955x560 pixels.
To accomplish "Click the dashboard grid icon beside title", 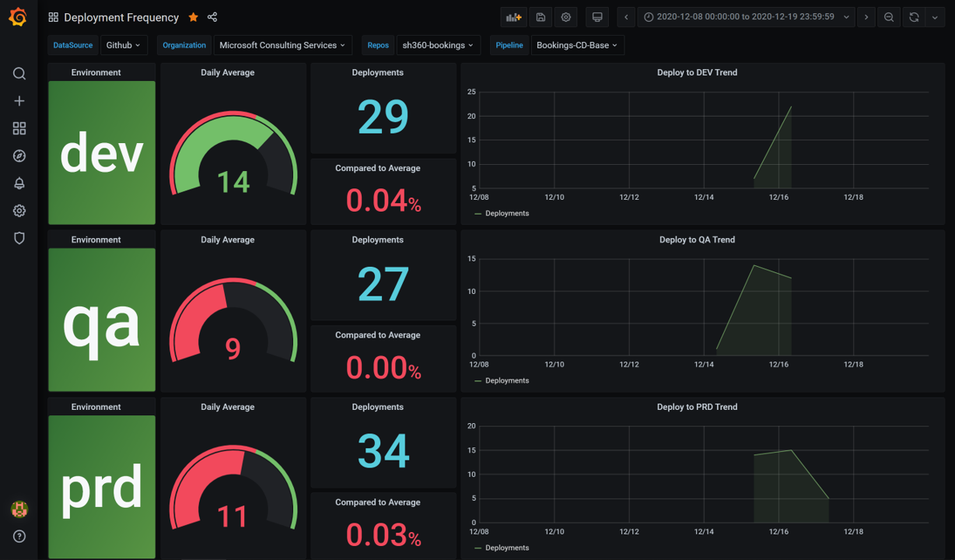I will [x=53, y=17].
